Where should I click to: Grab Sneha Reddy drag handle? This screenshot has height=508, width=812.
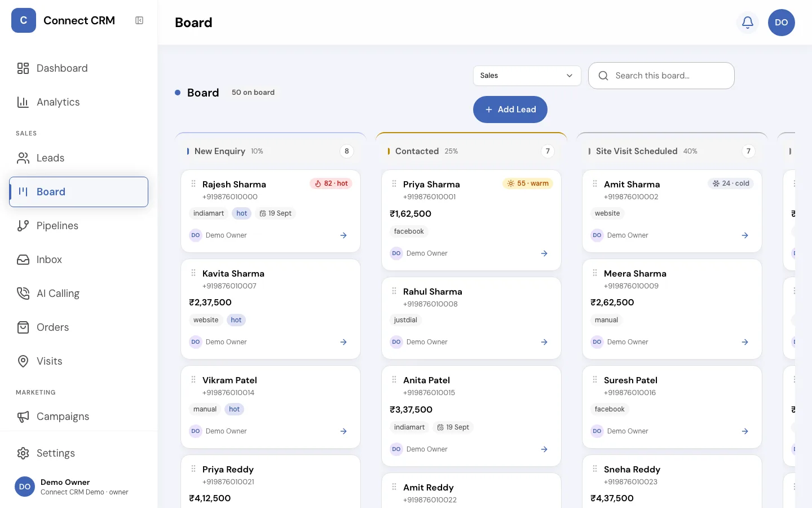[x=595, y=468]
